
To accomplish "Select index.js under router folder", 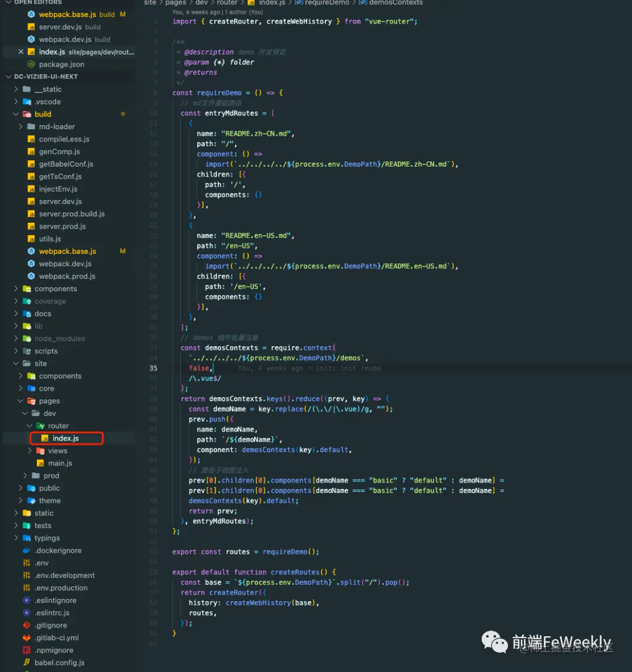I will tap(67, 438).
